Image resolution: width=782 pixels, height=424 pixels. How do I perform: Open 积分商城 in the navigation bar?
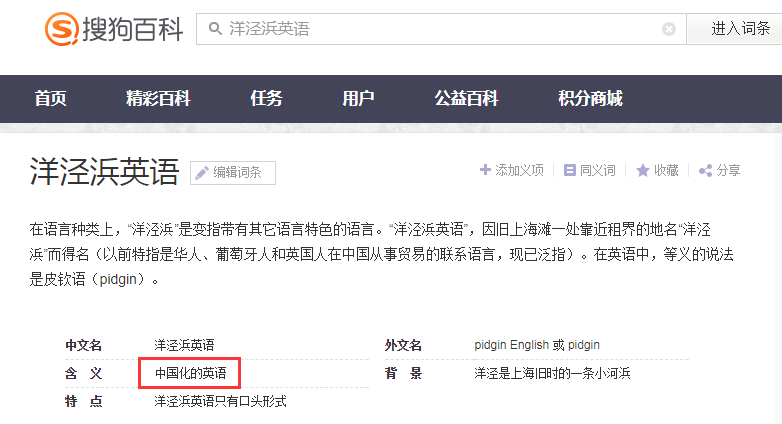[590, 98]
